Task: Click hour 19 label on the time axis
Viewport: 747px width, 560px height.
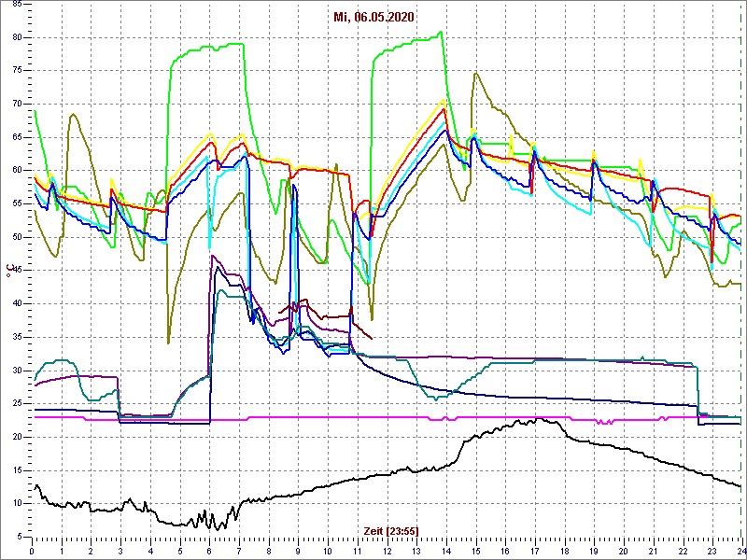Action: point(594,549)
